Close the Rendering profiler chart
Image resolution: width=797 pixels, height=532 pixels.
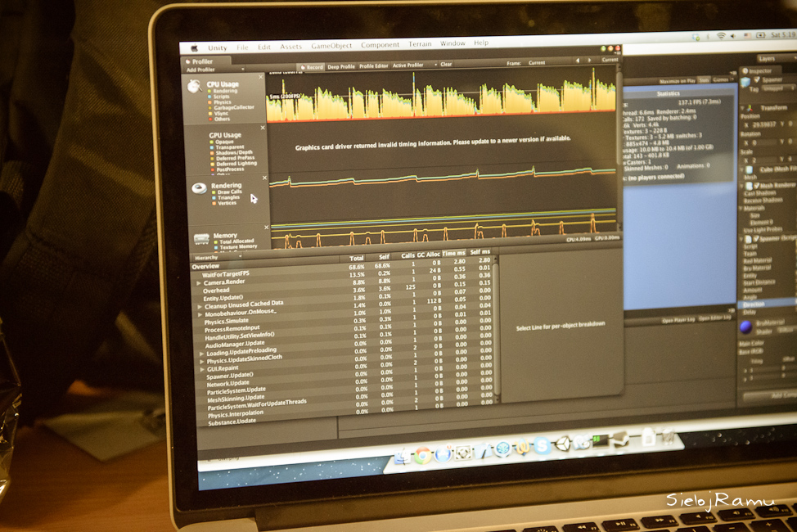(x=264, y=178)
